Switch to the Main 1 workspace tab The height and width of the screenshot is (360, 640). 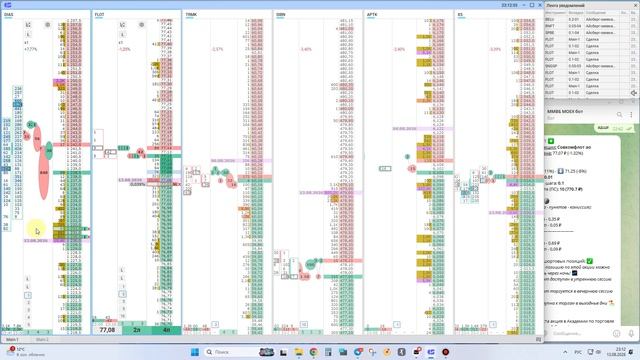click(12, 340)
